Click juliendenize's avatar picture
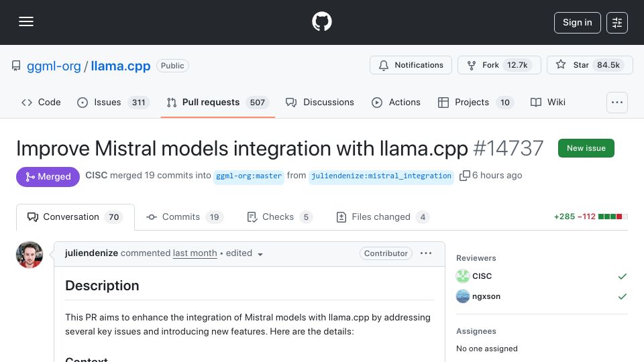644x362 pixels. 30,255
